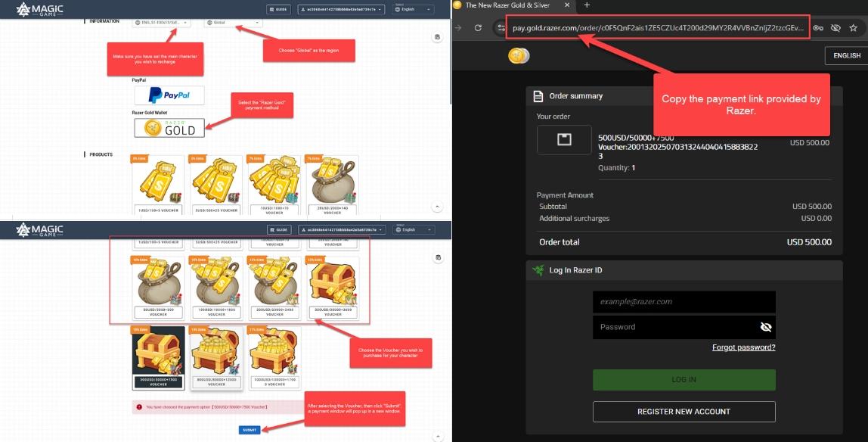Click warning icon in chosen payment notice
The height and width of the screenshot is (442, 868).
pyautogui.click(x=139, y=407)
